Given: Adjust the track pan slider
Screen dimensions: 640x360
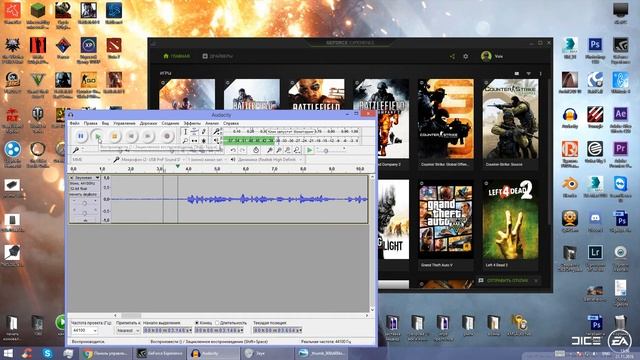Looking at the screenshot, I should 84,213.
